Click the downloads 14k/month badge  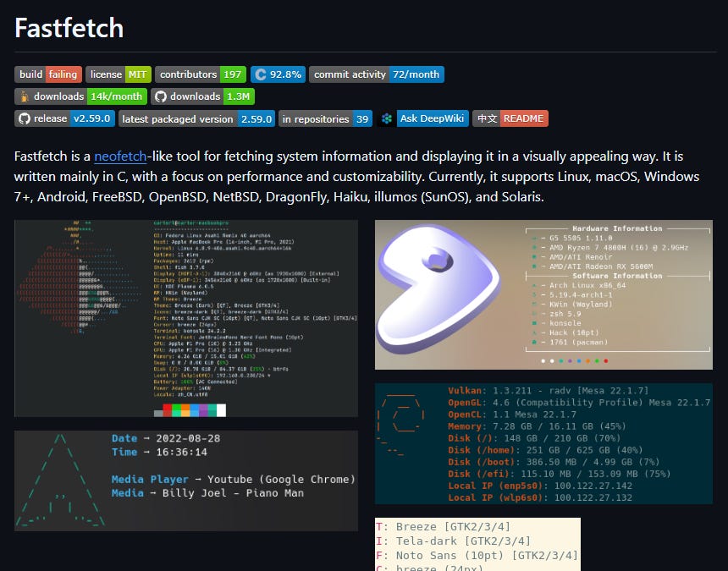point(80,96)
